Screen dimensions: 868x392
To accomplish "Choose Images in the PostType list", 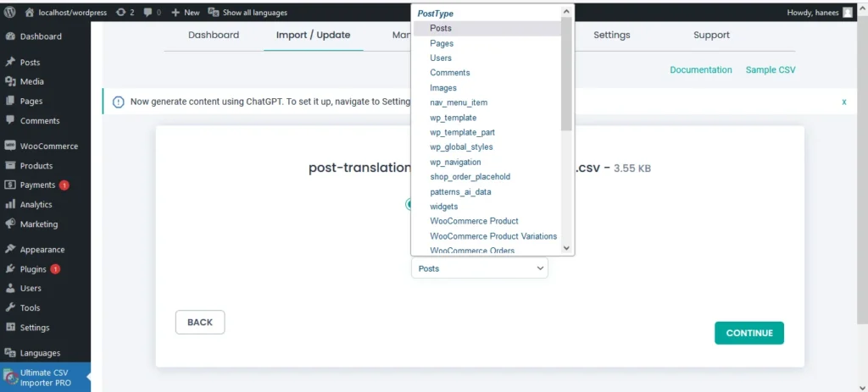I will [487, 88].
